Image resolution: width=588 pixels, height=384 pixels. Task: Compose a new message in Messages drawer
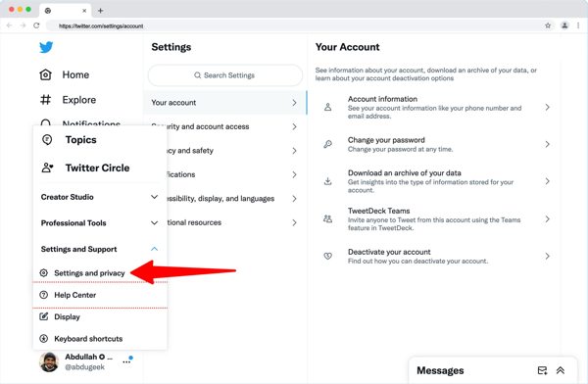(x=542, y=370)
